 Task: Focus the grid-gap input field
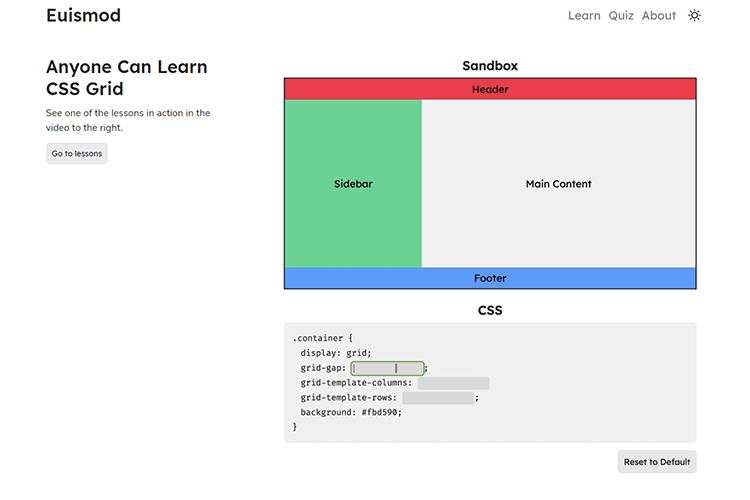(387, 368)
